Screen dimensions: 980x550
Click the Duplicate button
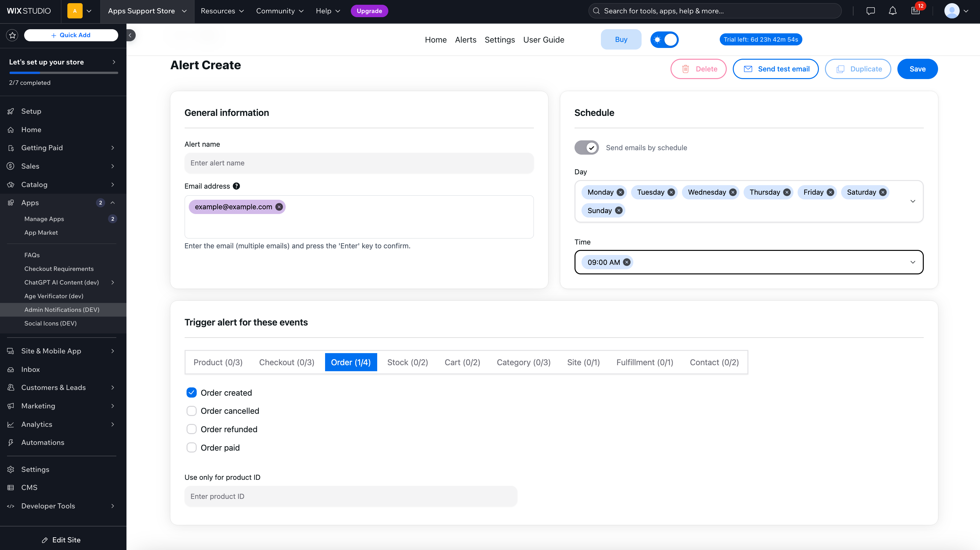coord(858,69)
